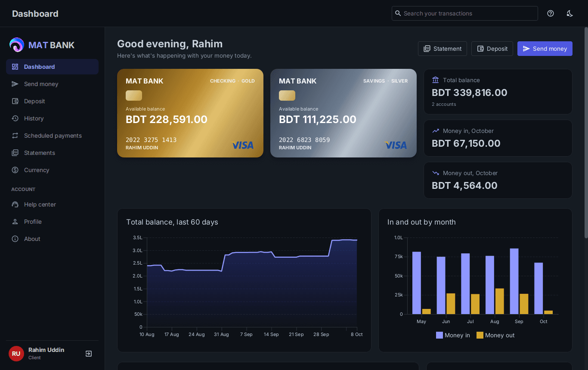This screenshot has height=370, width=588.
Task: Open Statements from the sidebar
Action: [x=52, y=153]
